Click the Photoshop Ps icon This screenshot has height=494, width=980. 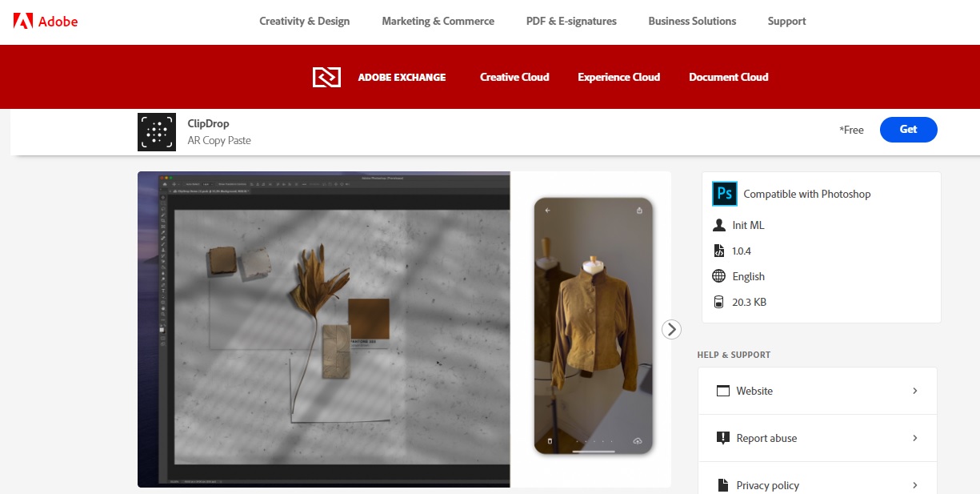pos(724,193)
